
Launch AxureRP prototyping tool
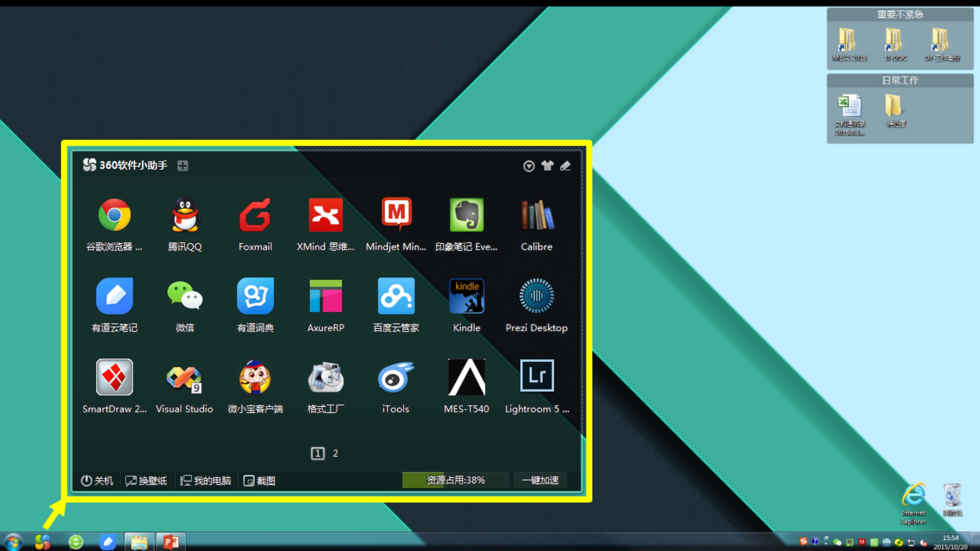326,296
